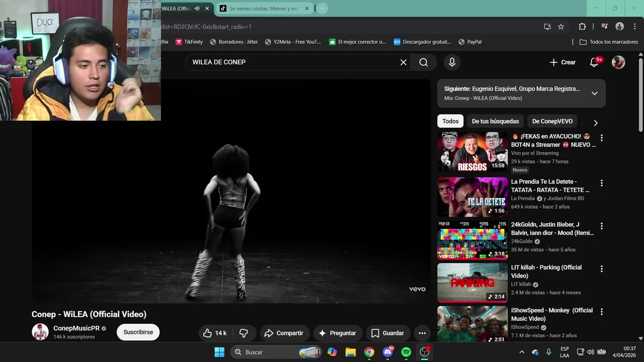
Task: Click the Guardar button
Action: [387, 333]
